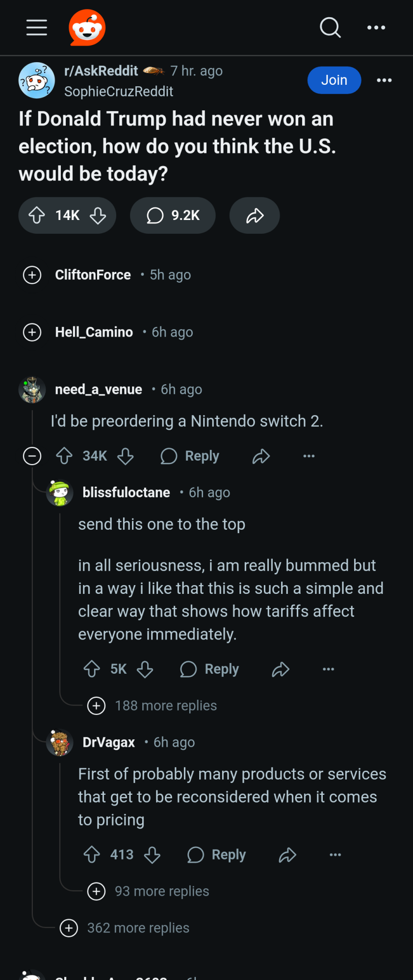
Task: Downvote blissfuloctane's comment
Action: click(145, 669)
